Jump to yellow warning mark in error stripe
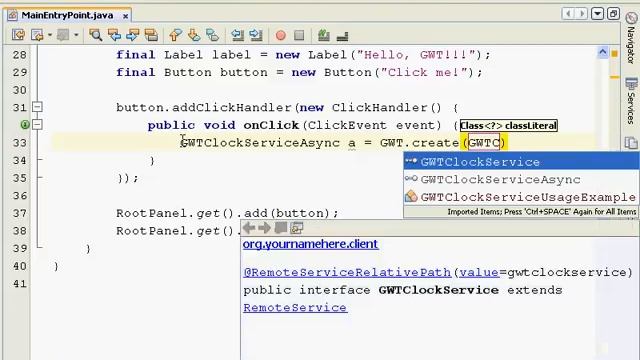The height and width of the screenshot is (360, 640). click(x=614, y=77)
